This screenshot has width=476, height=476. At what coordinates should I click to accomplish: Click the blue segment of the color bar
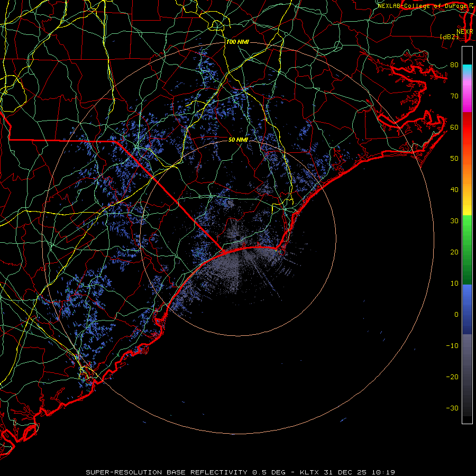pyautogui.click(x=467, y=309)
